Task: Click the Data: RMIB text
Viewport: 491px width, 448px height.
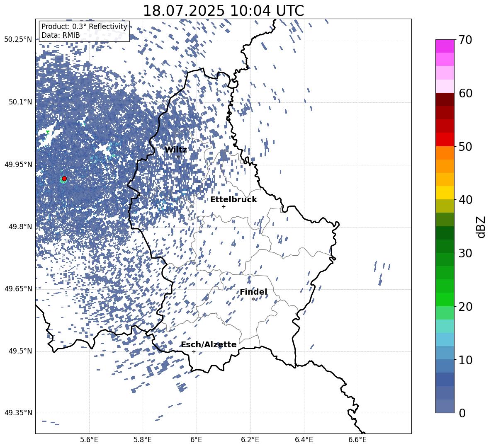Action: click(61, 35)
